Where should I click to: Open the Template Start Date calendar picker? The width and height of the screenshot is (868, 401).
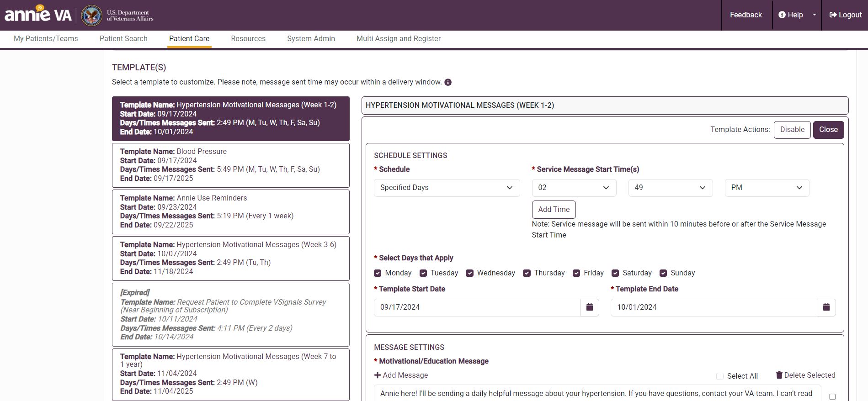tap(590, 307)
